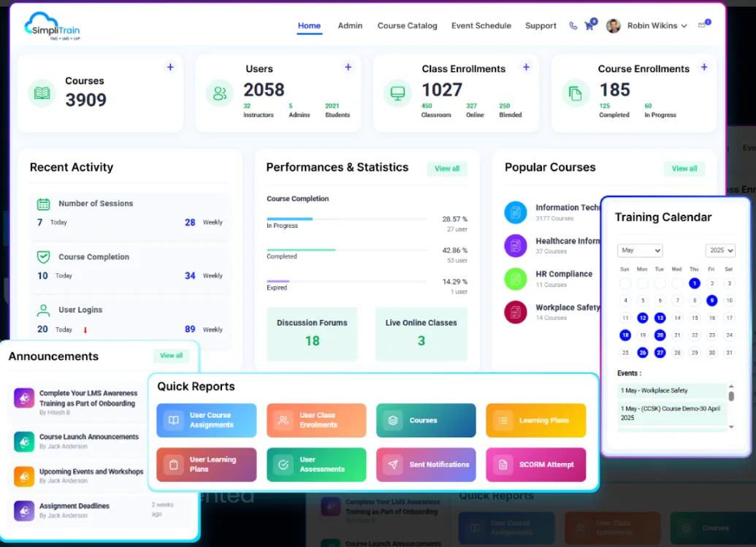Viewport: 756px width, 547px height.
Task: Open the shopping cart icon
Action: click(x=589, y=25)
